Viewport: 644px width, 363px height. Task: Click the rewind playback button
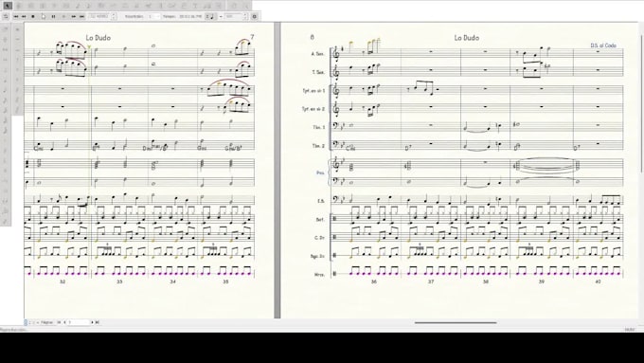click(24, 16)
